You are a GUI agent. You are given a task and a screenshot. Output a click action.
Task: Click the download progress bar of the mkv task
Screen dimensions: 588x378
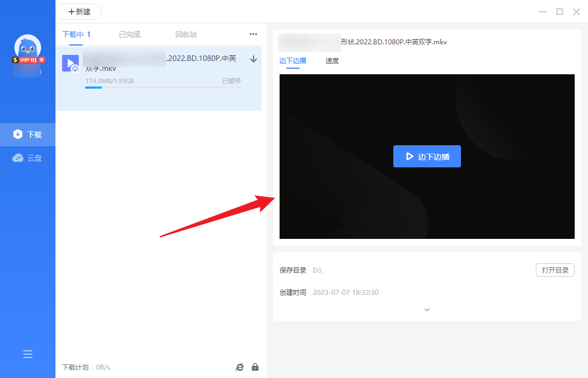(163, 88)
